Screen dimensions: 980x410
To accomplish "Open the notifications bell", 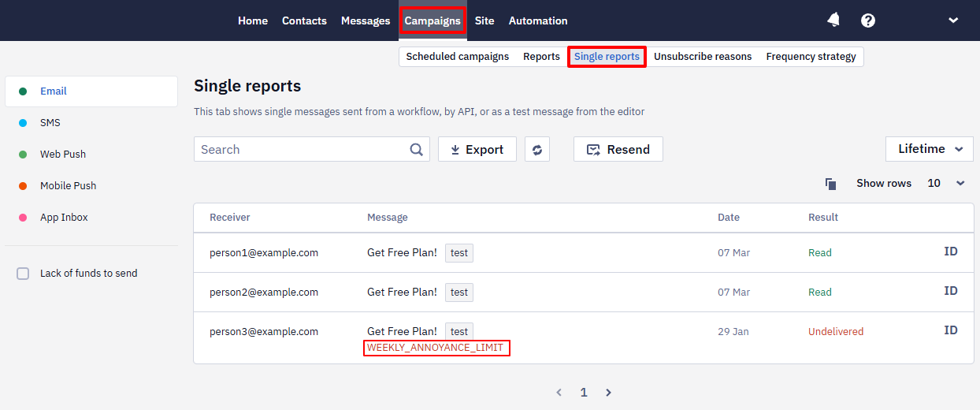I will [833, 20].
